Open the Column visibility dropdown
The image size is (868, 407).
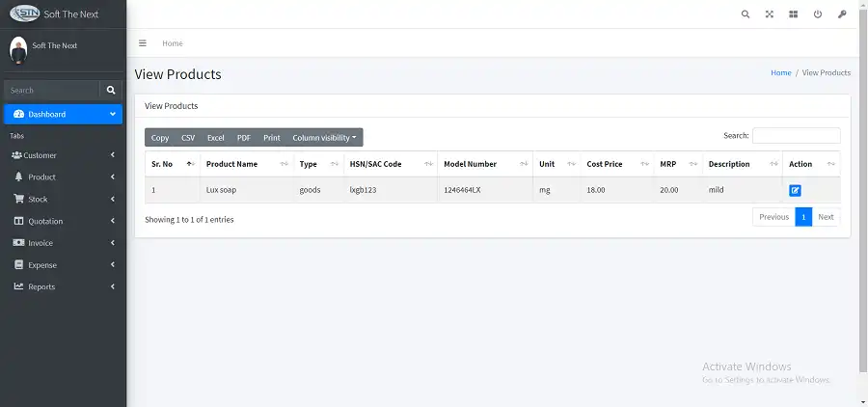click(x=324, y=138)
